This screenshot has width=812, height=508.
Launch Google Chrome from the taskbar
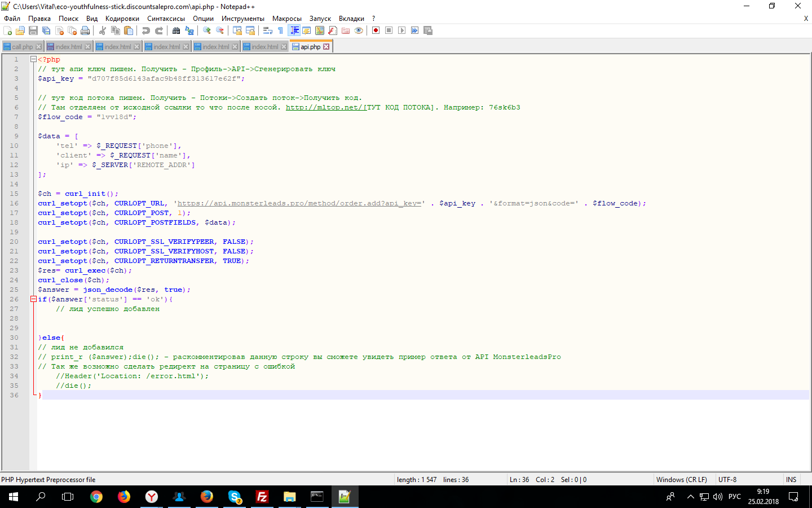(x=96, y=497)
